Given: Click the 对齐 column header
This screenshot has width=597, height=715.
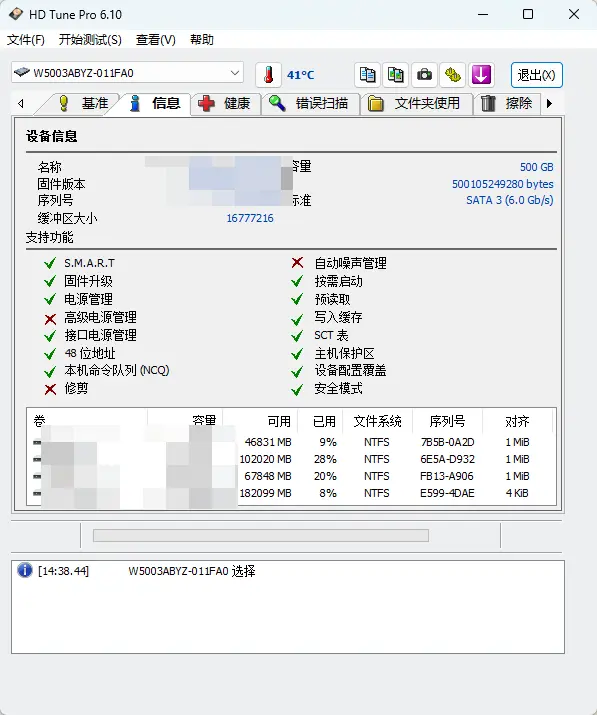Looking at the screenshot, I should (517, 421).
